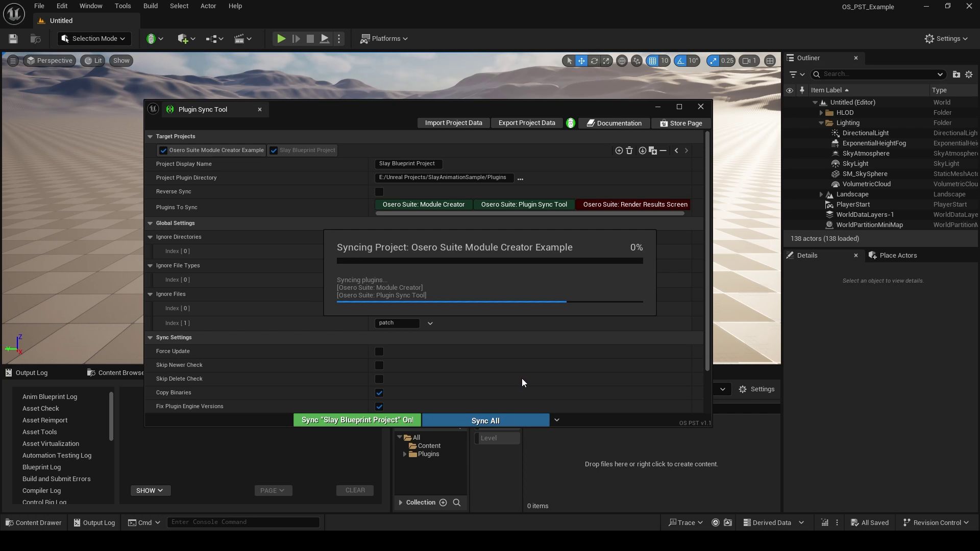Open dropdown arrow beside Sync All

557,420
